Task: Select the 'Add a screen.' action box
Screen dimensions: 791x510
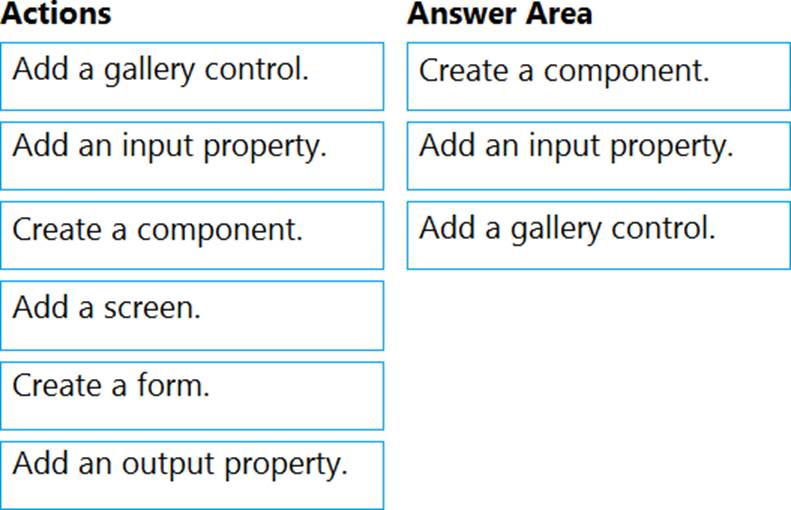Action: click(192, 316)
